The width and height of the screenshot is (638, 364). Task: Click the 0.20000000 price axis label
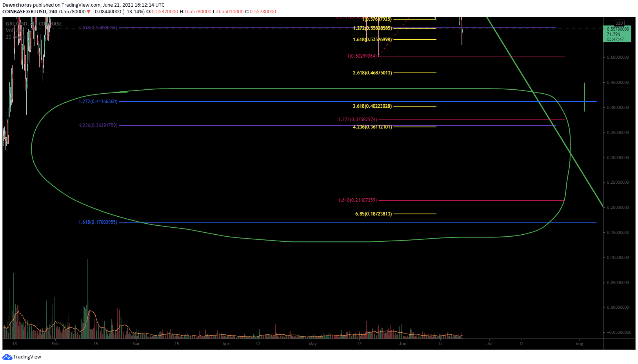coord(618,207)
